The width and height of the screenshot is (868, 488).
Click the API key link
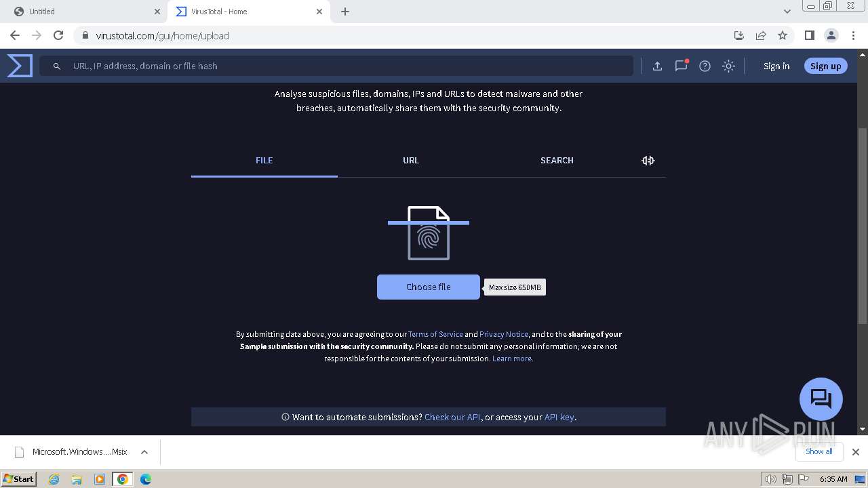tap(559, 418)
